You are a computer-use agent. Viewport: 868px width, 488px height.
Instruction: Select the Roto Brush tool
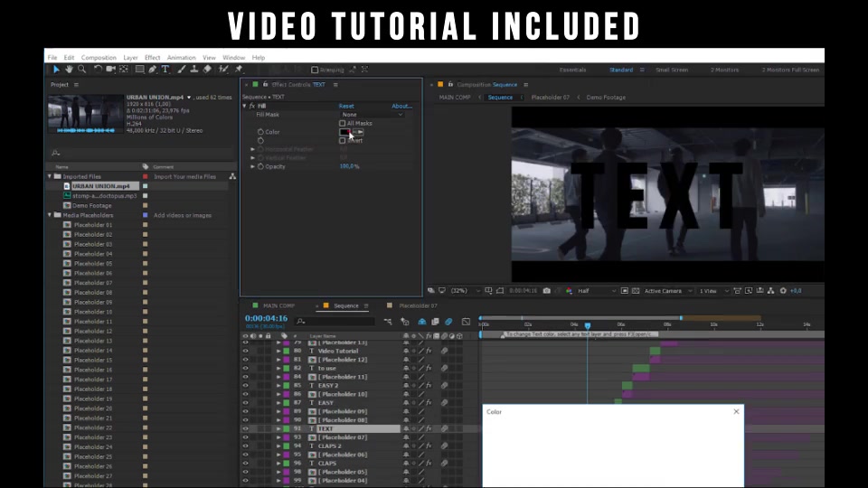click(223, 70)
